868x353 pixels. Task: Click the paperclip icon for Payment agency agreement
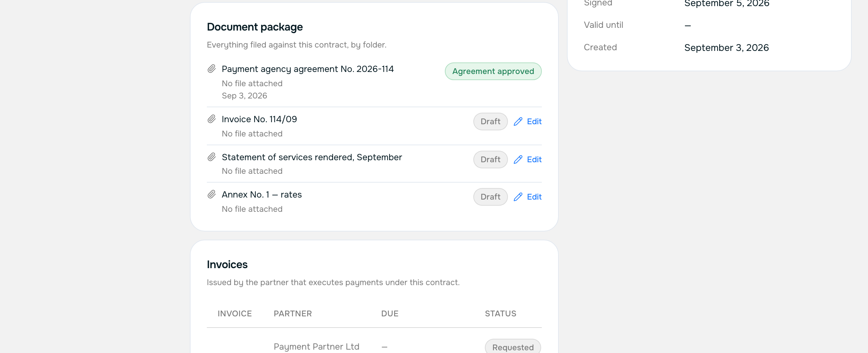[212, 69]
